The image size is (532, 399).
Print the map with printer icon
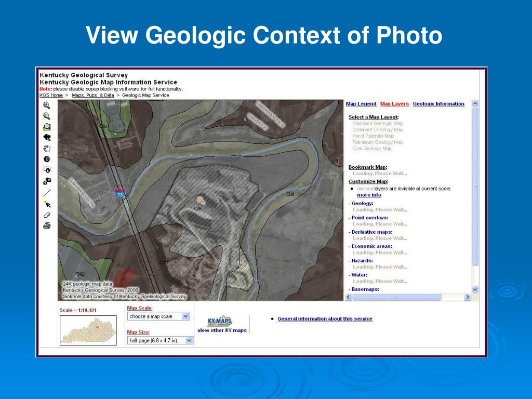point(47,225)
